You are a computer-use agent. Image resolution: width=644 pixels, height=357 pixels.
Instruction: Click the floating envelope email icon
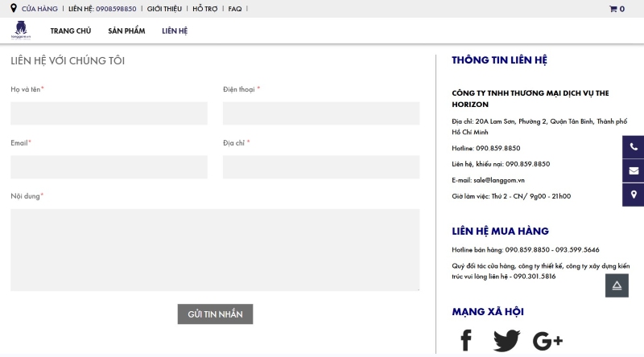pos(634,170)
